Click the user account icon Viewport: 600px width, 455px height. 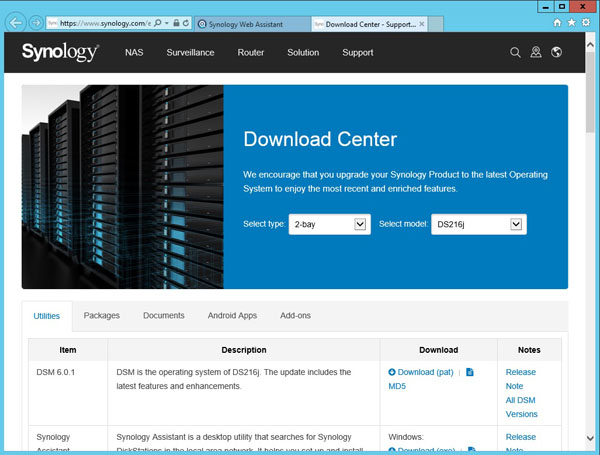point(536,53)
